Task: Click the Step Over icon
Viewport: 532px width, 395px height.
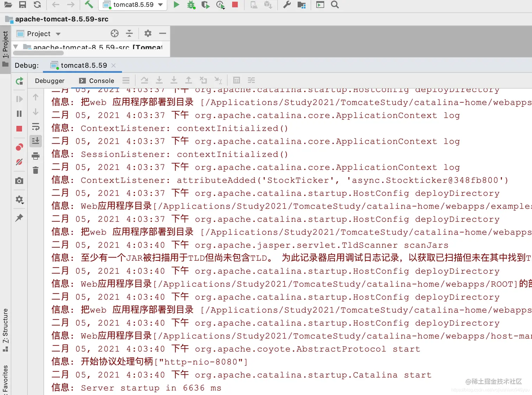Action: (x=144, y=80)
